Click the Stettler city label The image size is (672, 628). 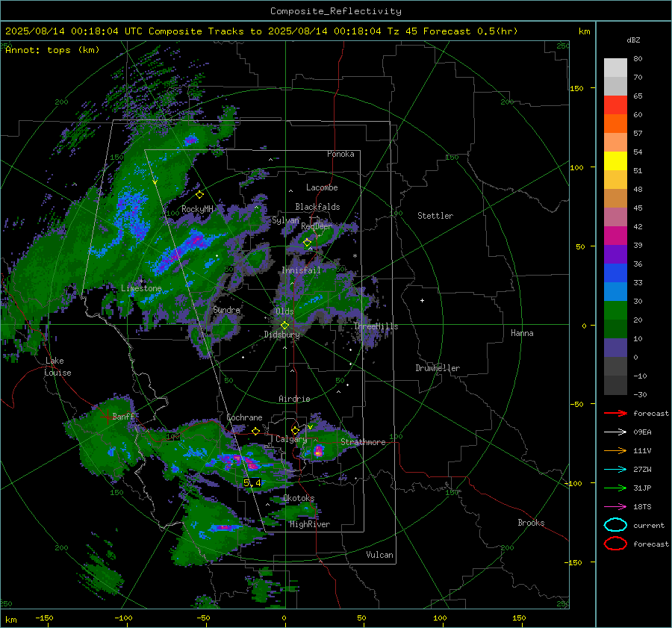click(x=435, y=216)
